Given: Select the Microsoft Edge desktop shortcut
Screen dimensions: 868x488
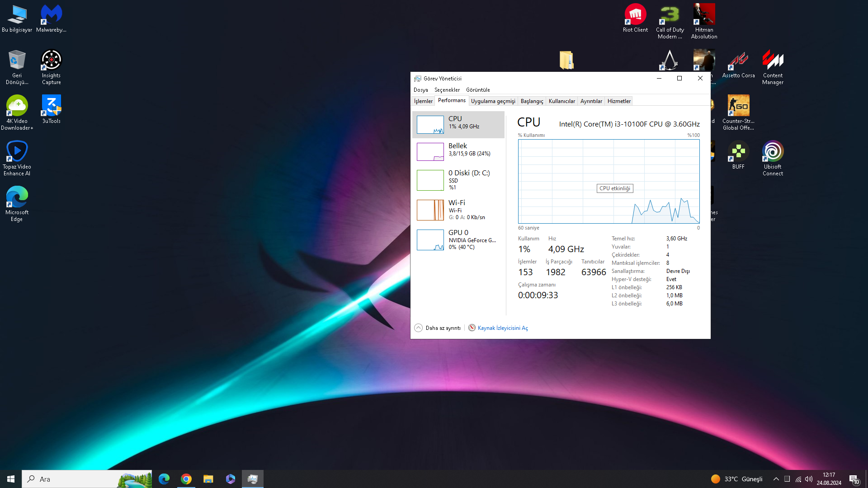Looking at the screenshot, I should (x=17, y=204).
